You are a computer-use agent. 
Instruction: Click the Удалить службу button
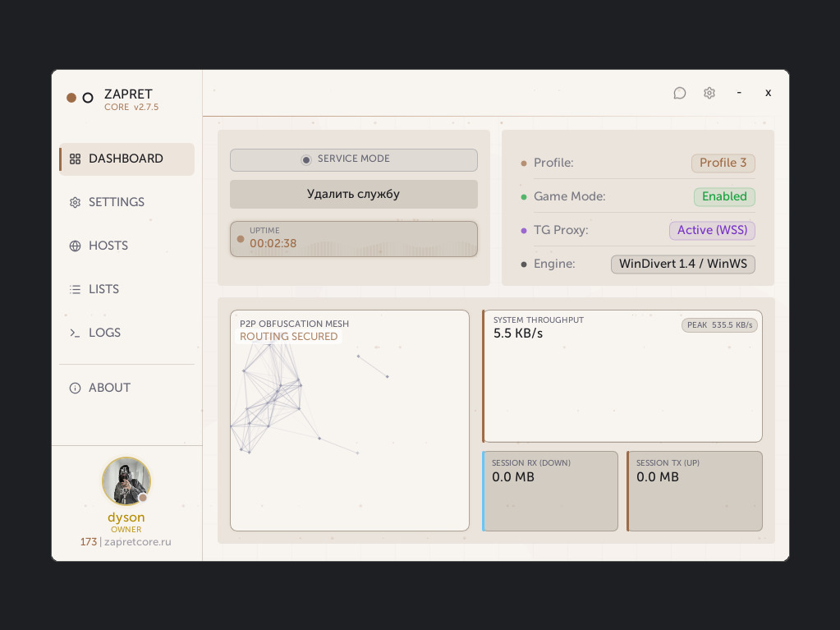[x=354, y=194]
